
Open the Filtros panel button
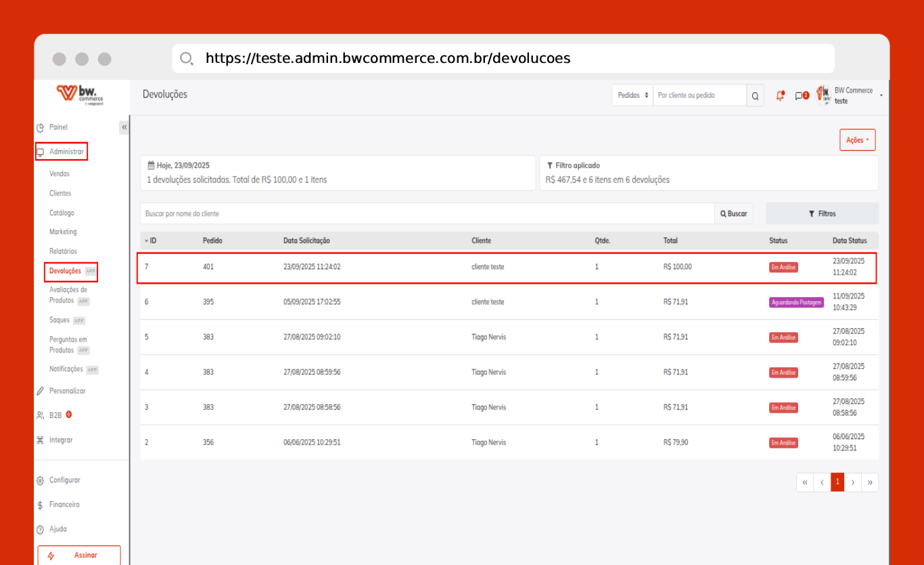coord(822,214)
